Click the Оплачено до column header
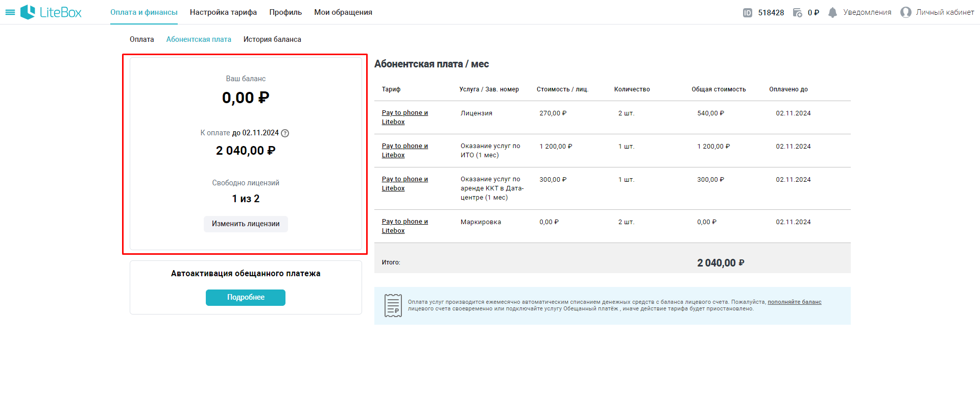980x410 pixels. tap(788, 89)
